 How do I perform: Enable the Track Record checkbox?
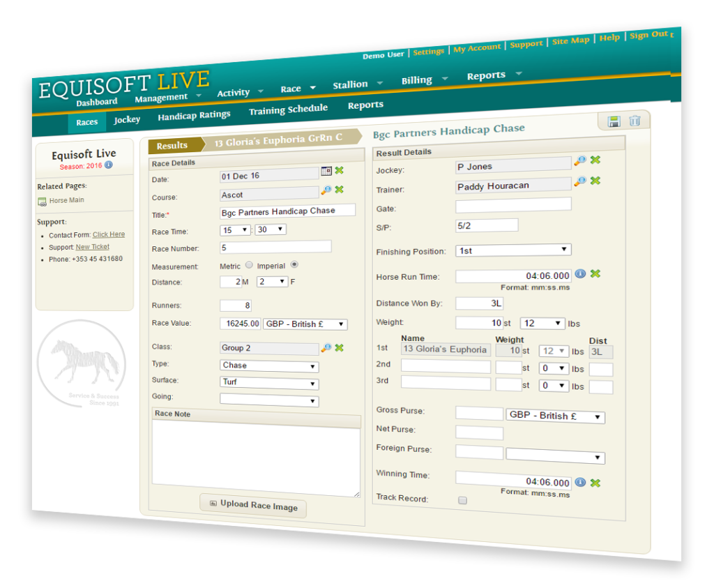coord(462,500)
